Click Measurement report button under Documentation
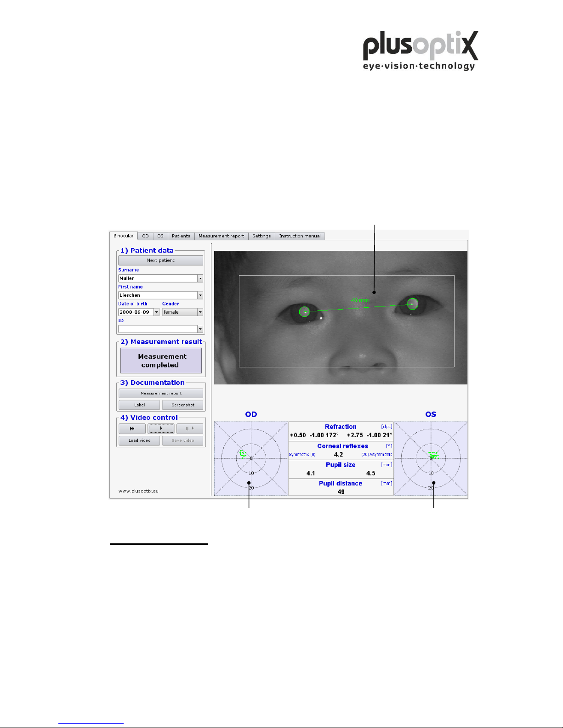 [x=161, y=394]
